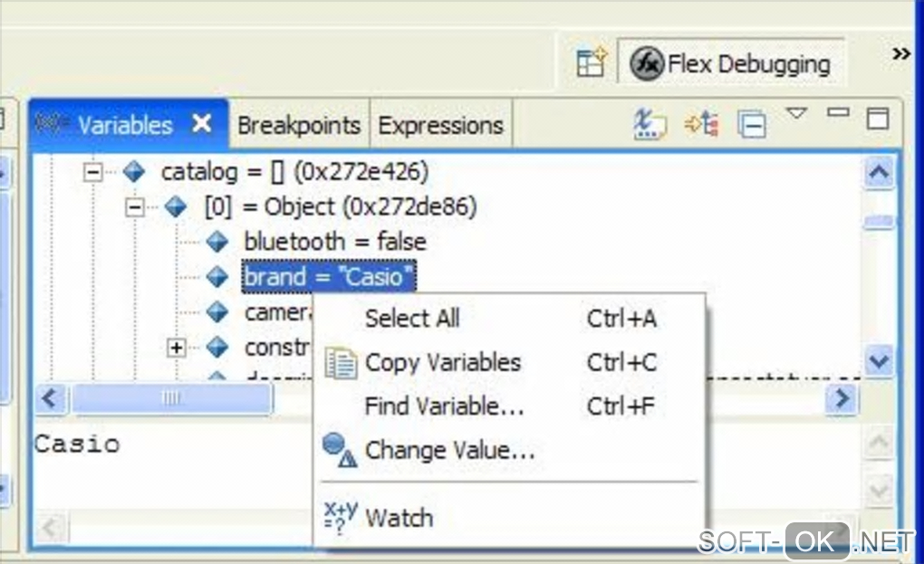Click the Show Logical Structure icon

coord(700,123)
